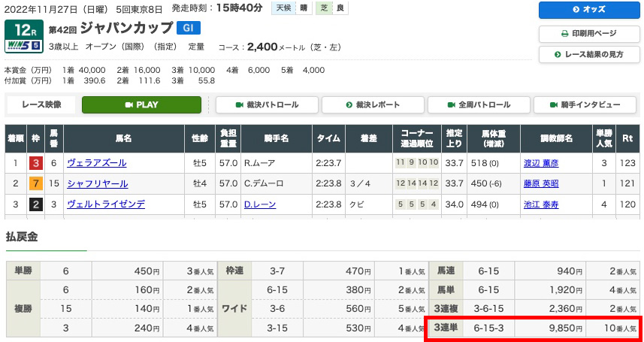Viewport: 644px width, 342px height.
Task: Open horse link ヴェラアズール
Action: point(97,163)
